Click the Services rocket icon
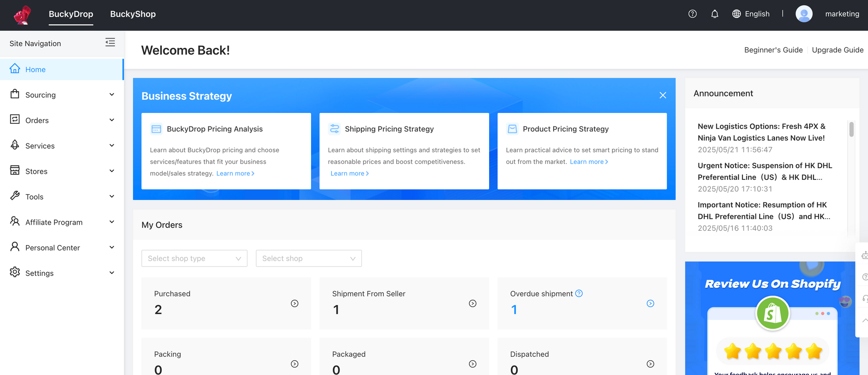This screenshot has width=868, height=375. (15, 145)
